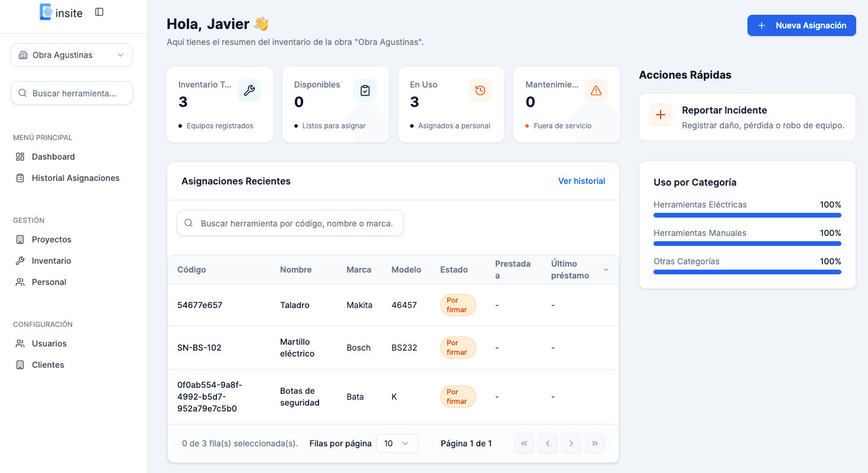Image resolution: width=868 pixels, height=473 pixels.
Task: Click the search field for herramienta por código
Action: pyautogui.click(x=290, y=223)
